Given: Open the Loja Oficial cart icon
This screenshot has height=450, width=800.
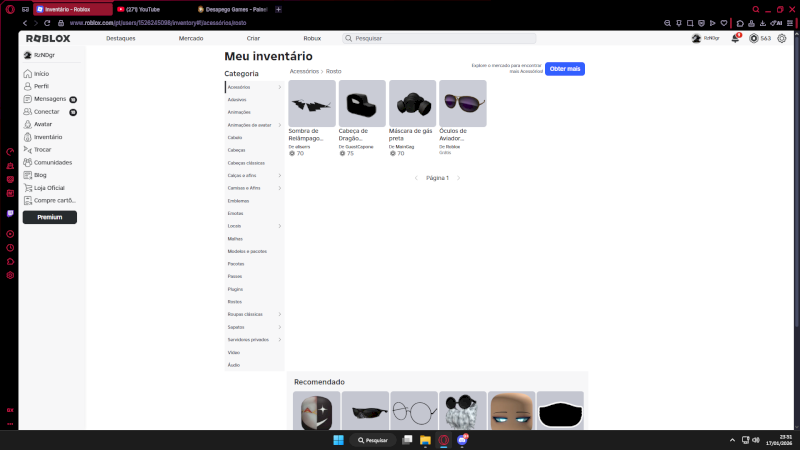Looking at the screenshot, I should pos(28,188).
